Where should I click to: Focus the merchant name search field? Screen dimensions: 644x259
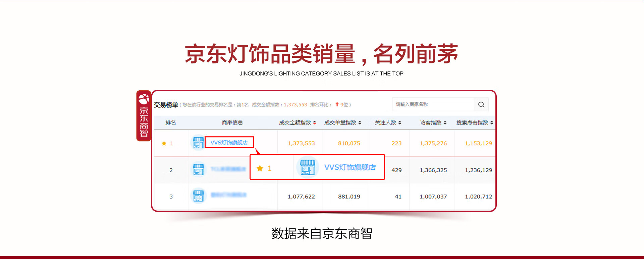[433, 104]
